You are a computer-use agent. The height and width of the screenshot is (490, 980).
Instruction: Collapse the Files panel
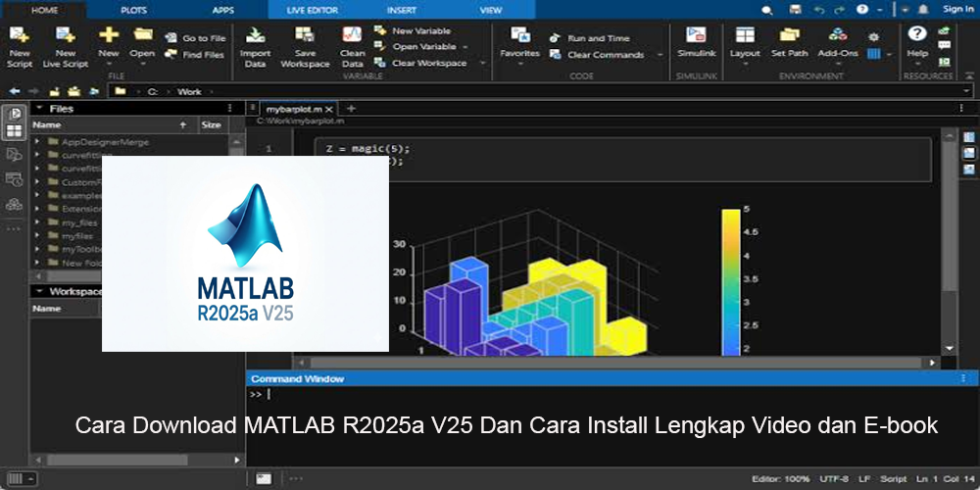pos(39,108)
